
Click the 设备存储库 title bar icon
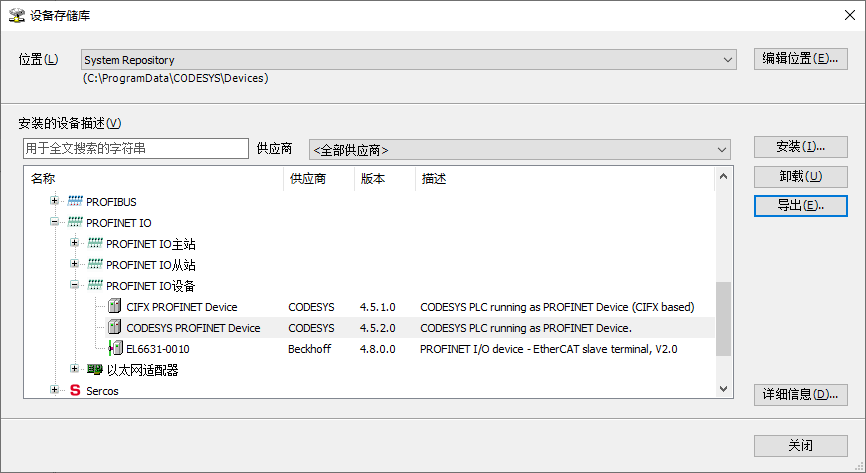coord(17,15)
